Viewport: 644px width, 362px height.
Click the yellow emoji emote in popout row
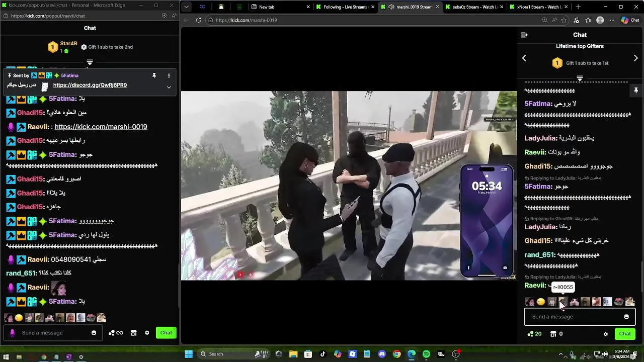point(19,318)
